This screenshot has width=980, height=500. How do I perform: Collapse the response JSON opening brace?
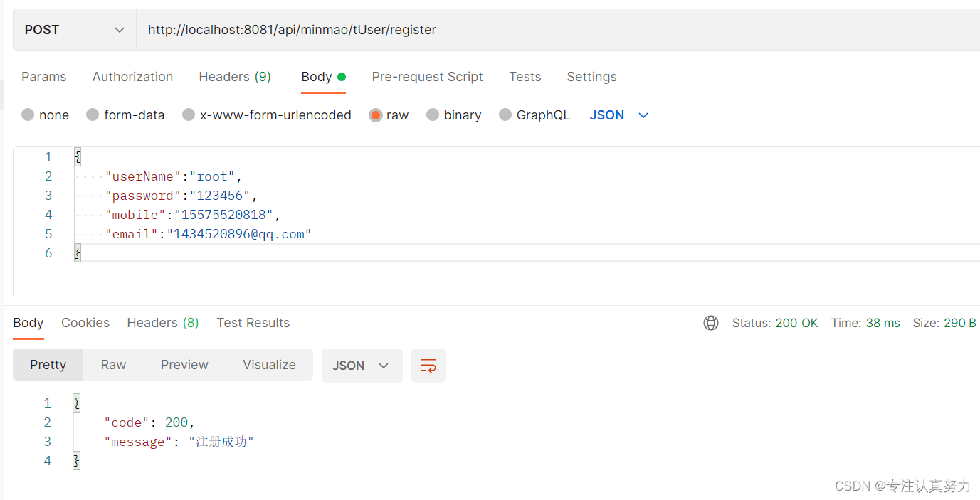[x=76, y=403]
